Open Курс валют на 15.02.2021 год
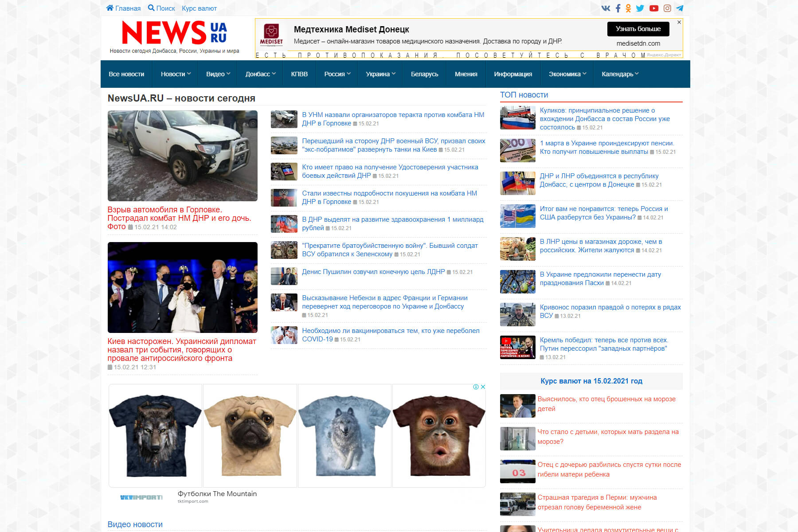The width and height of the screenshot is (798, 532). (x=591, y=381)
